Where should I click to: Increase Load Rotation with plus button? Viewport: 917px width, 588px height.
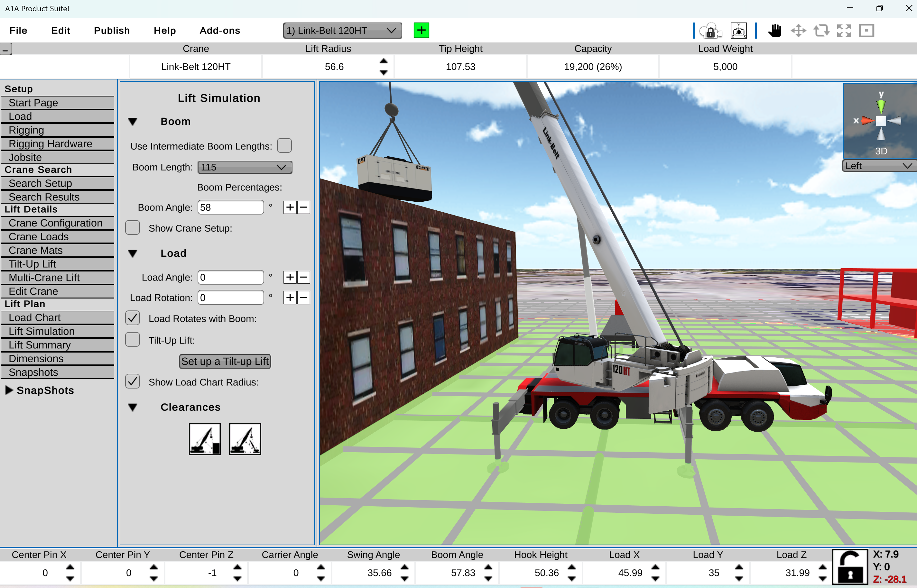290,298
